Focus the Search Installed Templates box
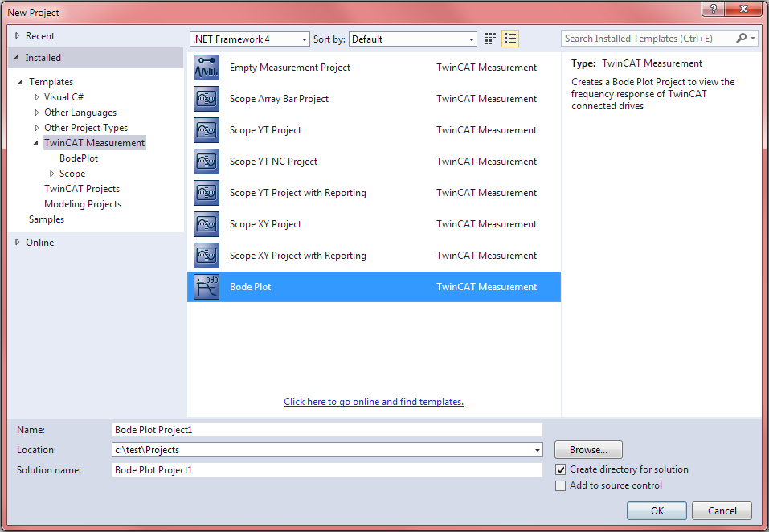Image resolution: width=769 pixels, height=532 pixels. click(x=648, y=39)
